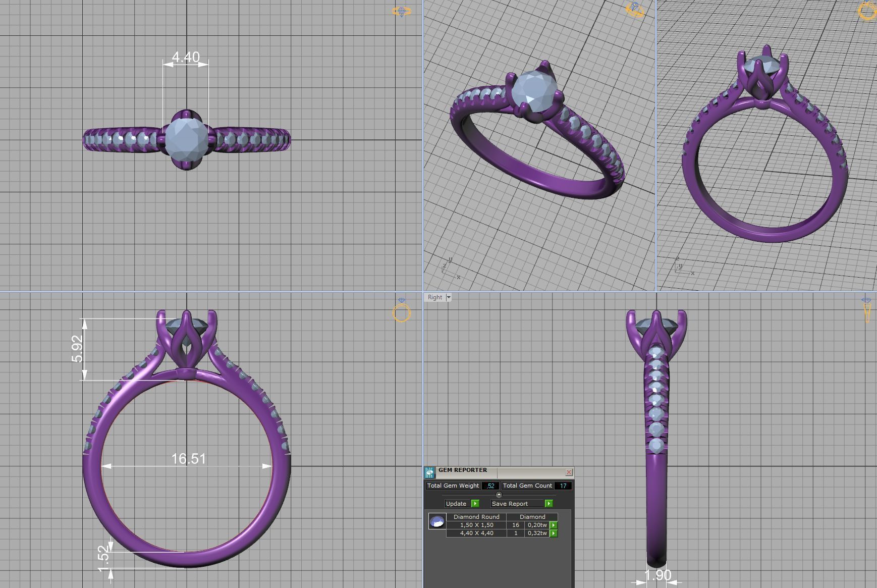This screenshot has width=877, height=588.
Task: Collapse Gem Reporter using the round arrow
Action: pos(499,495)
